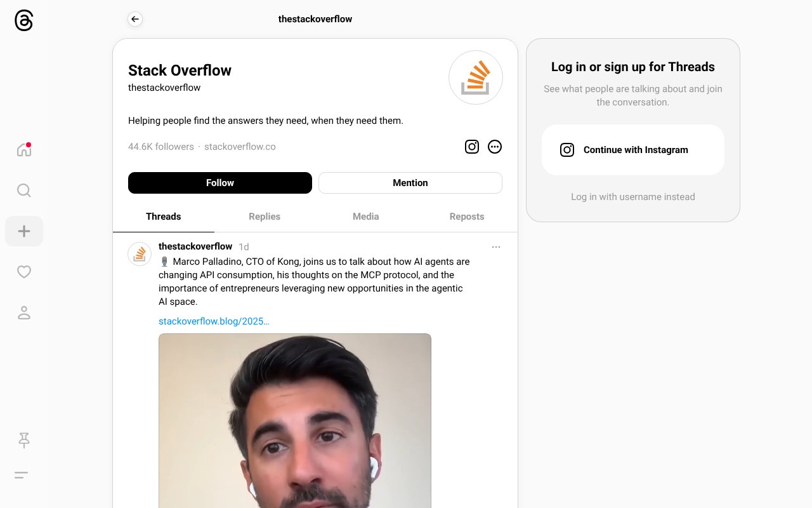Image resolution: width=812 pixels, height=508 pixels.
Task: Open the post's three-dot menu
Action: (496, 247)
